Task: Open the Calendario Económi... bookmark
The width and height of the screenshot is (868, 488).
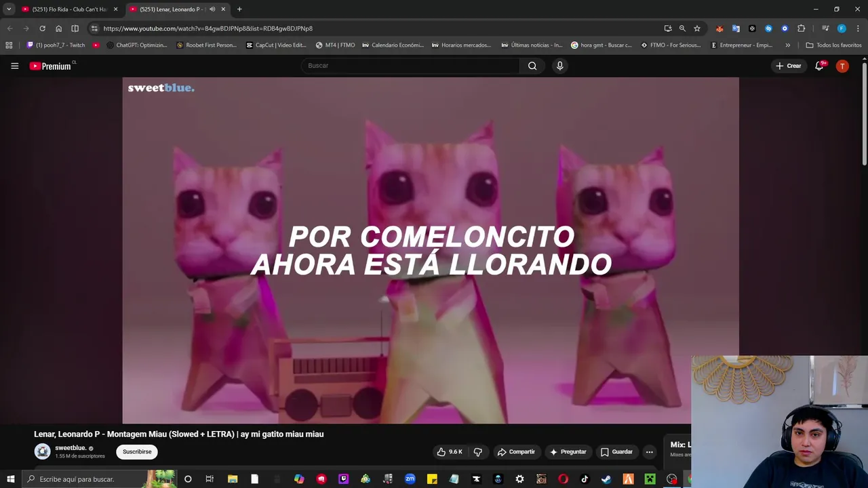Action: point(393,45)
